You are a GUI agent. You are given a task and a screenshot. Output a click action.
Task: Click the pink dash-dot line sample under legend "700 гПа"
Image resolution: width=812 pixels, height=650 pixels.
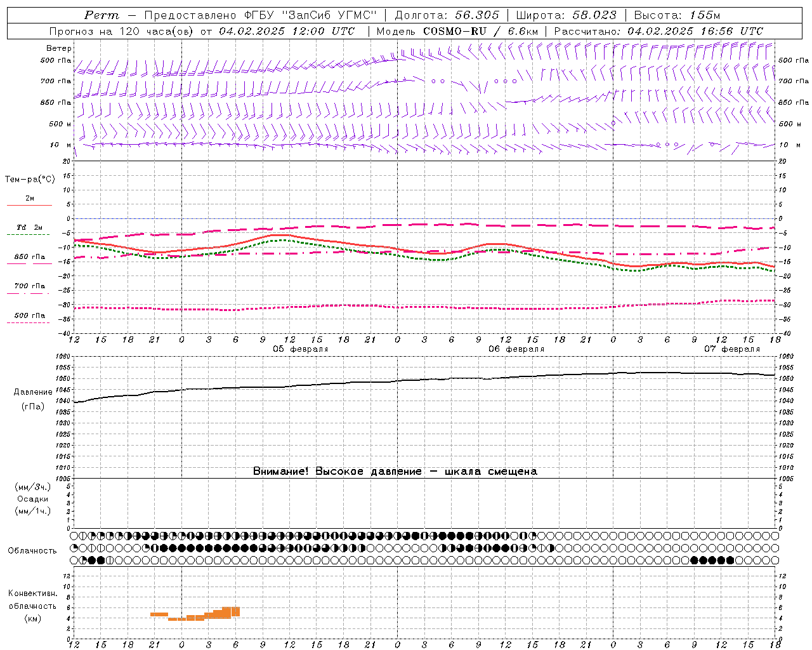pyautogui.click(x=28, y=293)
